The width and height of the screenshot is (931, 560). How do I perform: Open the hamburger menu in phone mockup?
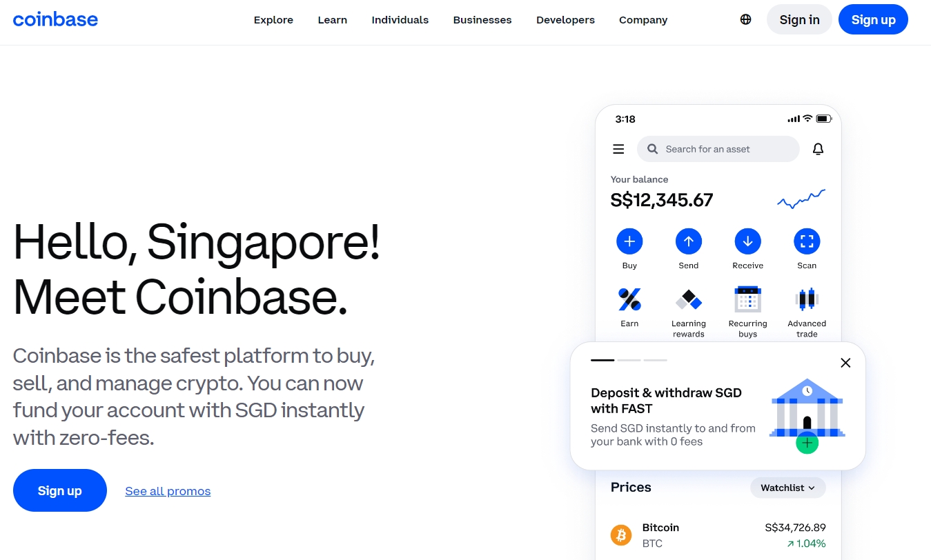click(618, 149)
